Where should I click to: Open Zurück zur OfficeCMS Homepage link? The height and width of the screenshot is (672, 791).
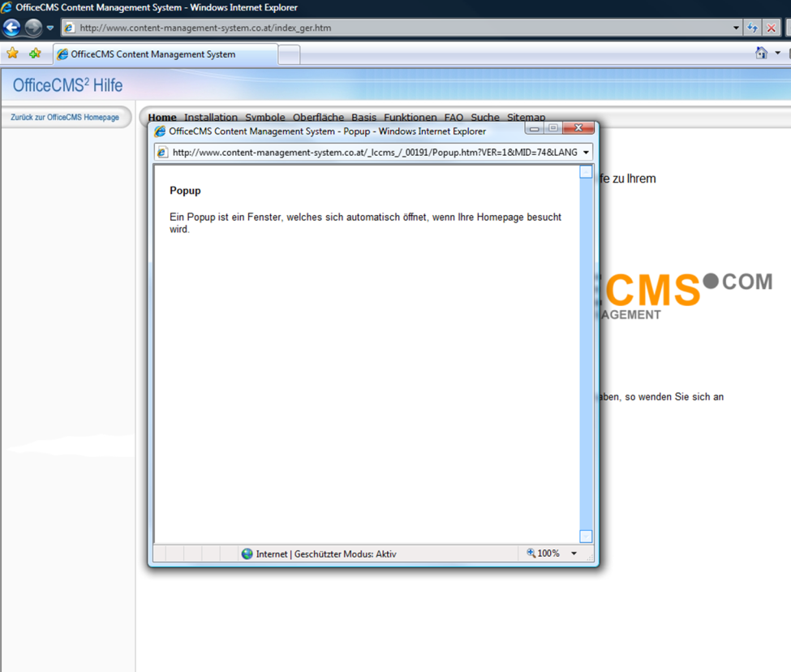coord(65,117)
